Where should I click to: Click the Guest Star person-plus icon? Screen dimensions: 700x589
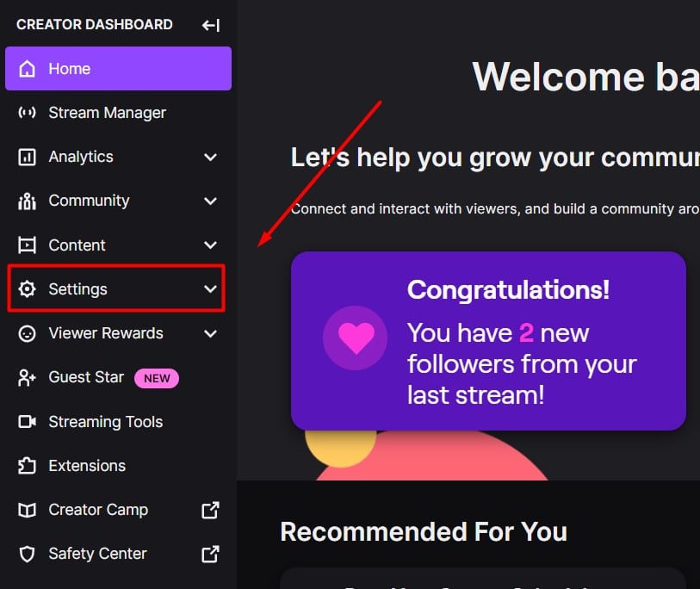[x=27, y=377]
